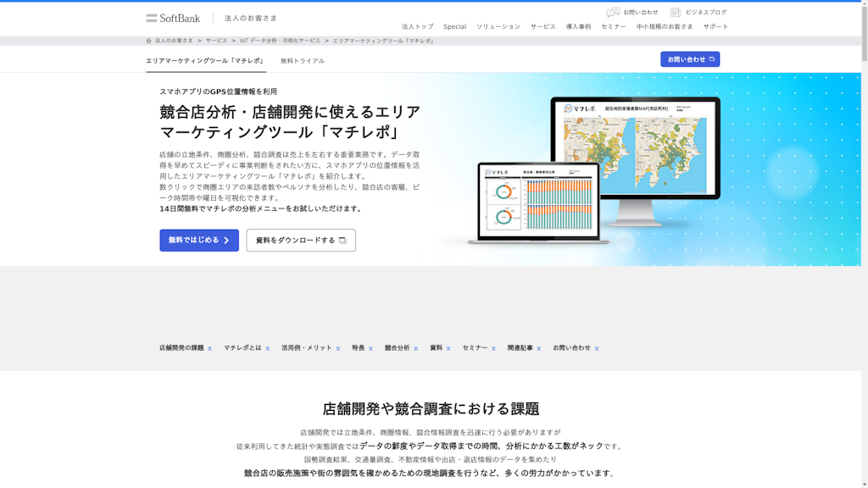
Task: Click the SoftBank logo
Action: pyautogui.click(x=173, y=18)
